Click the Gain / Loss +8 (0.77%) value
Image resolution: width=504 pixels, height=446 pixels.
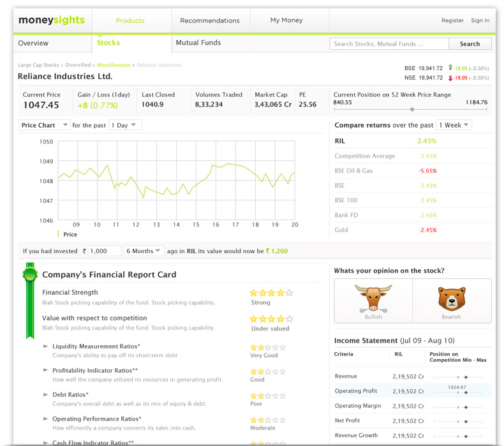point(98,105)
